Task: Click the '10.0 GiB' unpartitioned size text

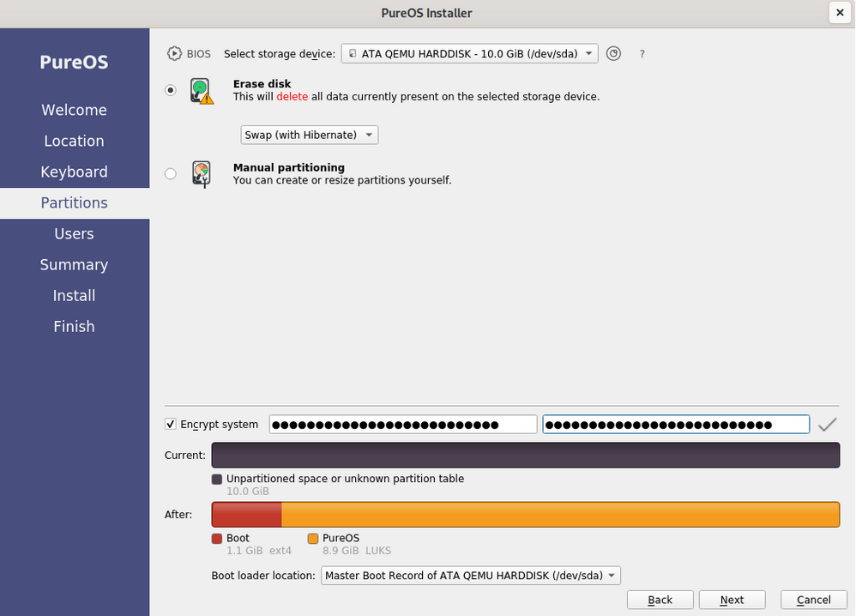Action: pyautogui.click(x=248, y=491)
